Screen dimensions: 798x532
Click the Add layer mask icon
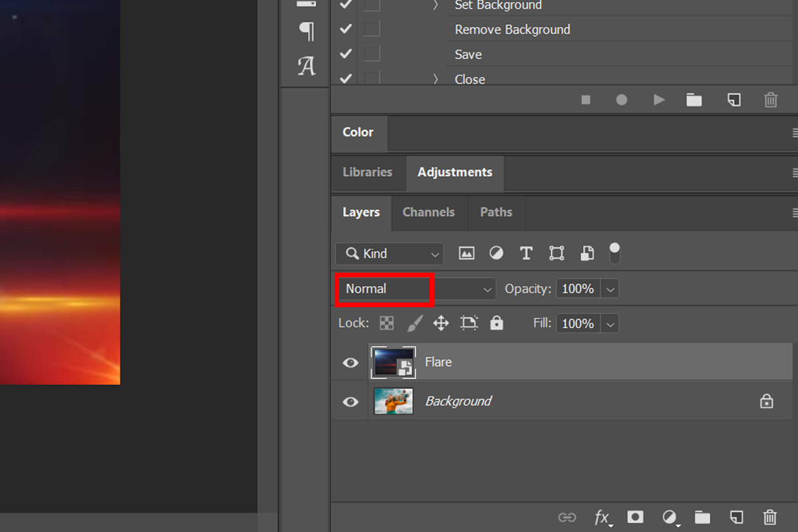[x=636, y=517]
